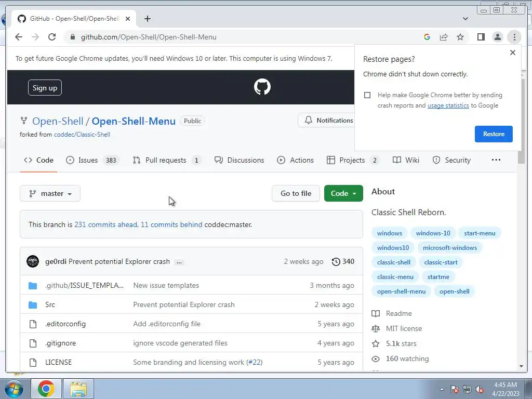
Task: Click the browser back arrow
Action: click(x=19, y=37)
